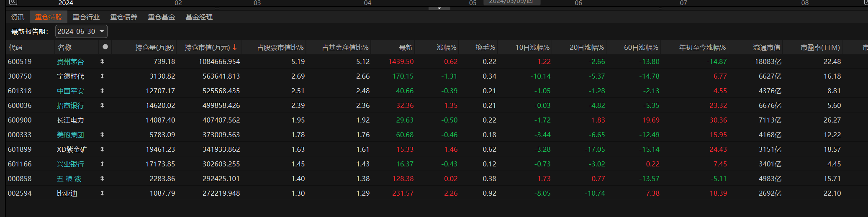Click the change marker icon beside 宁德时代
Viewport: 868px width, 217px height.
click(x=102, y=76)
